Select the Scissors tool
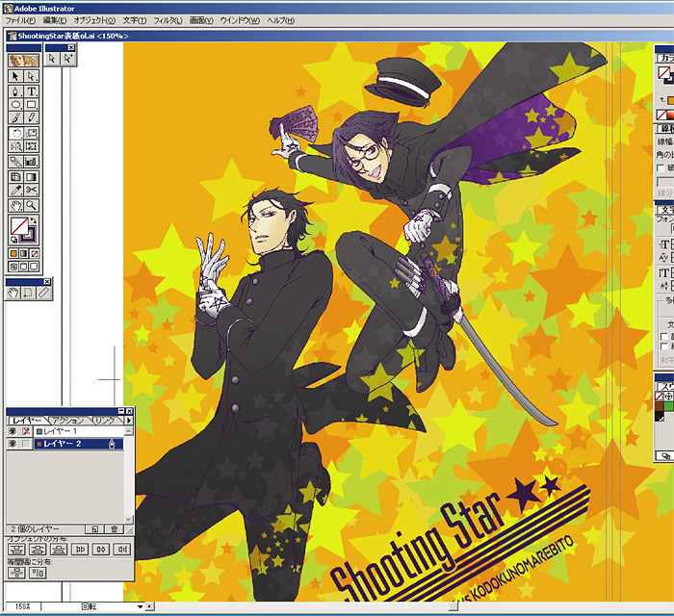 (31, 191)
